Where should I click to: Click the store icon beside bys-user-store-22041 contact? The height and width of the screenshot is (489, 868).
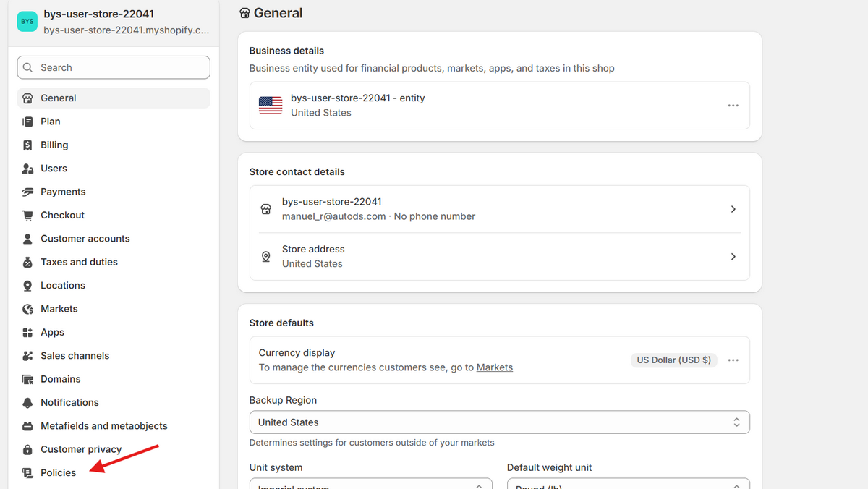point(265,209)
